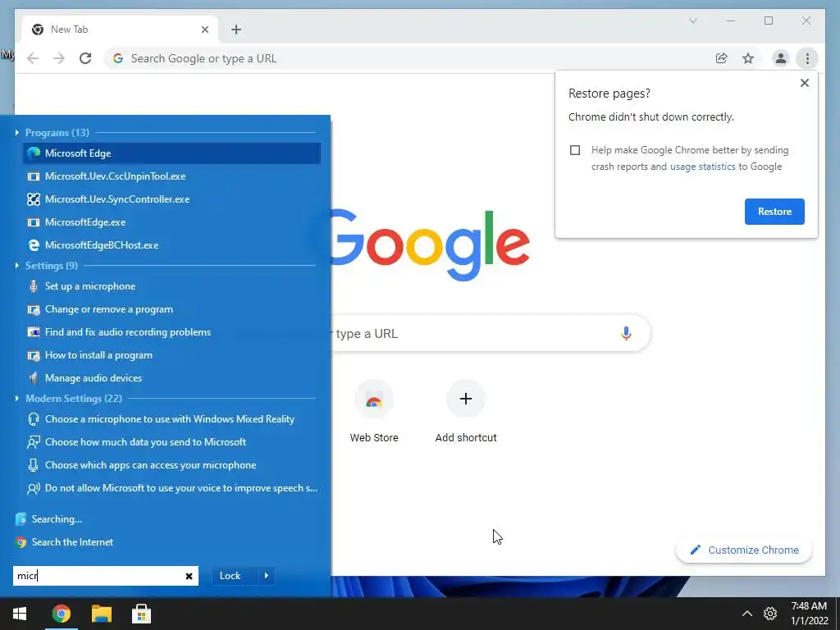Viewport: 840px width, 630px height.
Task: Click the old Edge icon beside MicrosoftEdgeBCHost.exe
Action: (x=34, y=245)
